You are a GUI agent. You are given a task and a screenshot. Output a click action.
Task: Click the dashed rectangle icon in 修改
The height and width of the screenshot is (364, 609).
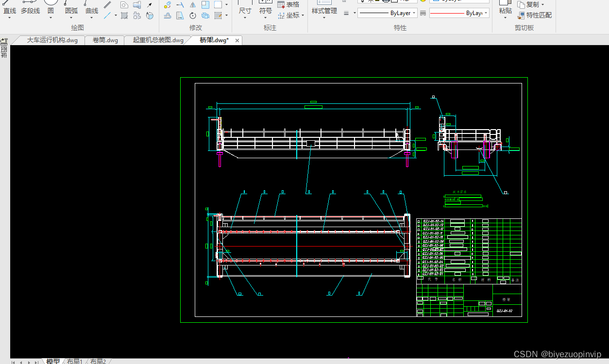pos(218,5)
